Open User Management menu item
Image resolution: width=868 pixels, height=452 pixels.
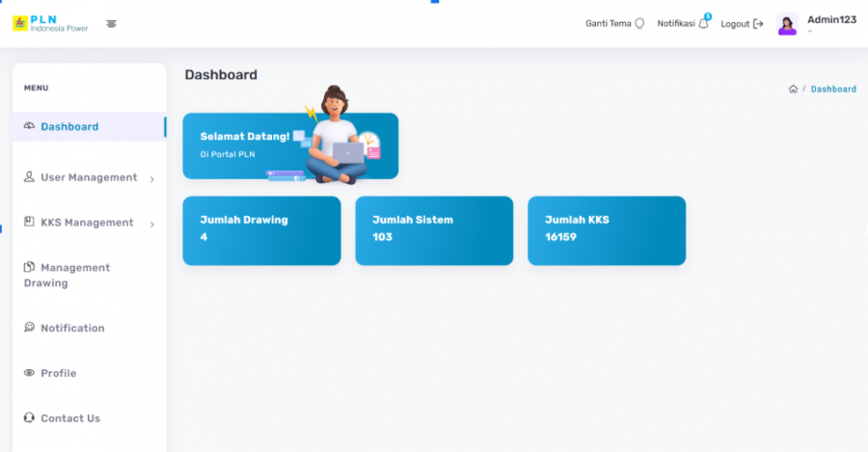(89, 177)
